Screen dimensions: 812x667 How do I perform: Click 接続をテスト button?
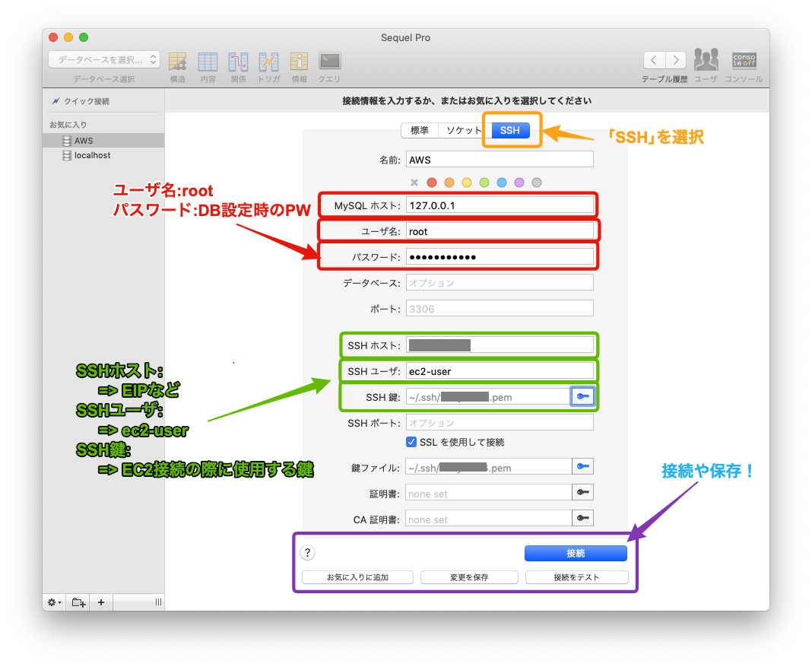577,577
